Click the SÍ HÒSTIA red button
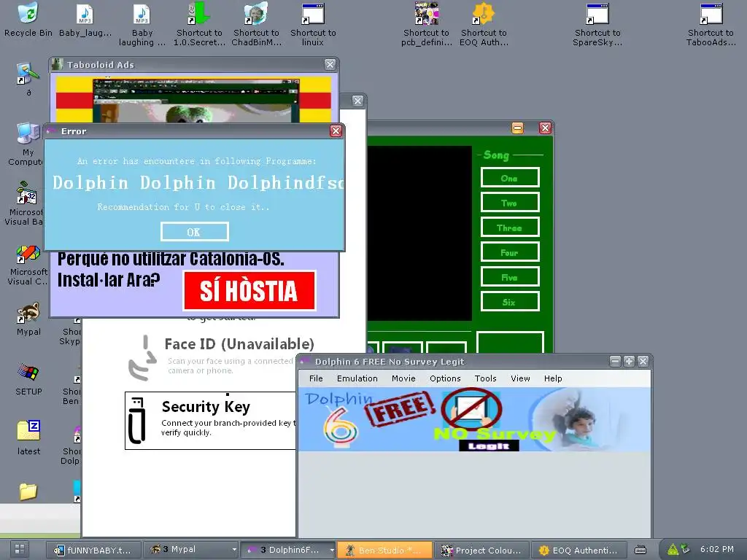The height and width of the screenshot is (560, 747). pos(249,290)
